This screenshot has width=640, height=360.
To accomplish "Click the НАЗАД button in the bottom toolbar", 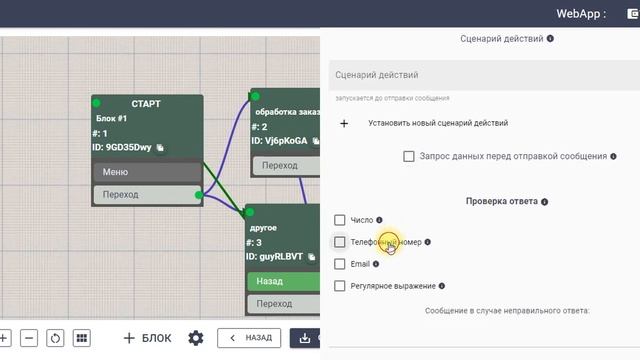I will tap(249, 338).
